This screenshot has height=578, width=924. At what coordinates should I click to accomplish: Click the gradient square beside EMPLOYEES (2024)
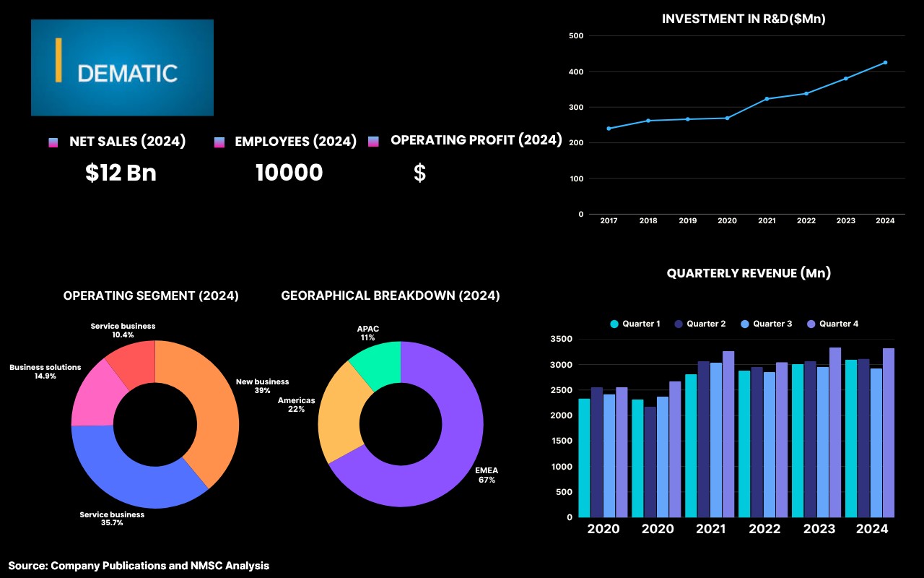pos(220,143)
